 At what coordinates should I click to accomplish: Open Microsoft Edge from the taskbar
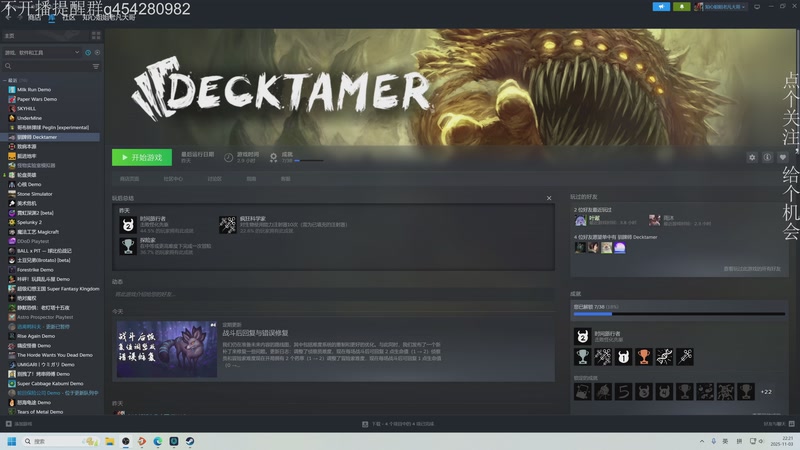(158, 441)
